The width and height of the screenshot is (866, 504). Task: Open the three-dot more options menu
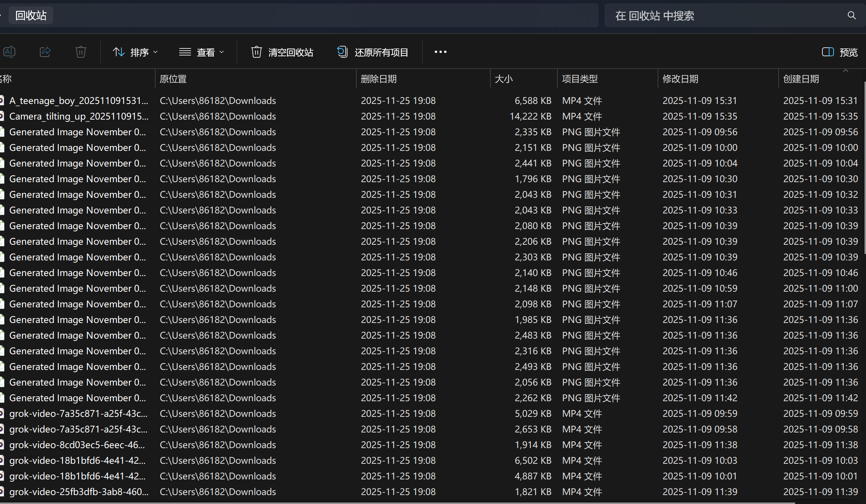[x=440, y=52]
